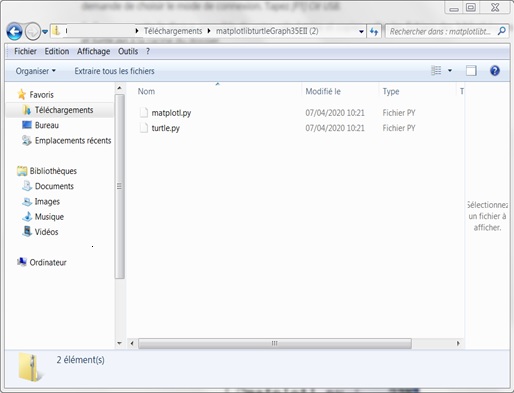Go back with the blue arrow button
Image resolution: width=514 pixels, height=393 pixels.
(x=15, y=32)
